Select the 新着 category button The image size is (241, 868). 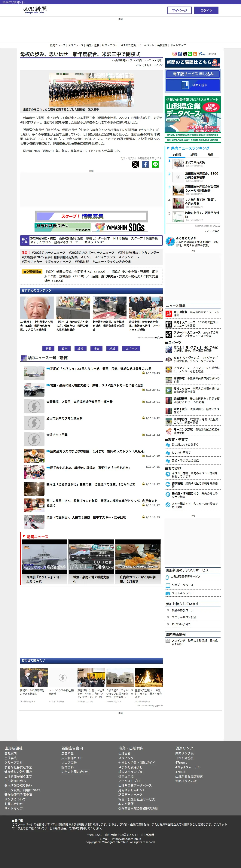(49, 349)
